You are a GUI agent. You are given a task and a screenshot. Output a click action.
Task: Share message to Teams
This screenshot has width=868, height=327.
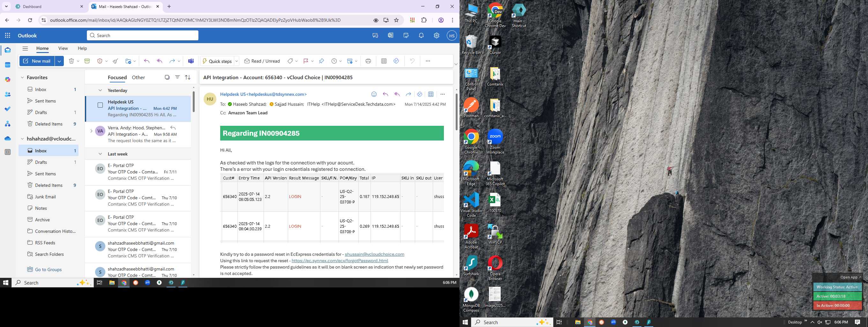click(x=191, y=61)
